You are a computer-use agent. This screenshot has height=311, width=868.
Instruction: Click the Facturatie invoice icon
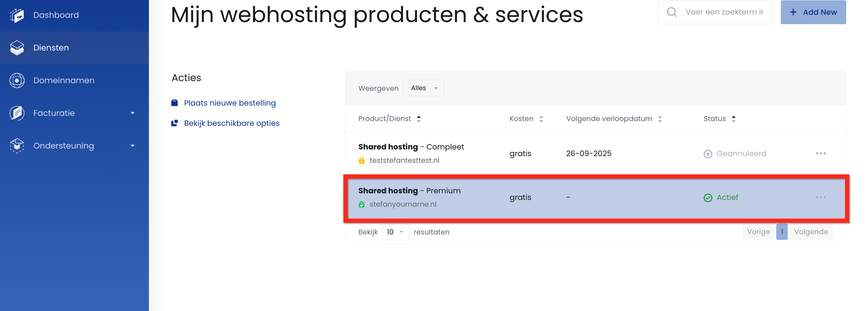(x=17, y=113)
